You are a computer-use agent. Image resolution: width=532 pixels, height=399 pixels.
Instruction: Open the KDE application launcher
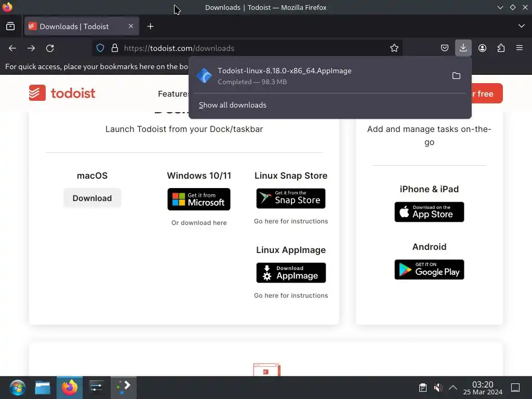pos(17,388)
